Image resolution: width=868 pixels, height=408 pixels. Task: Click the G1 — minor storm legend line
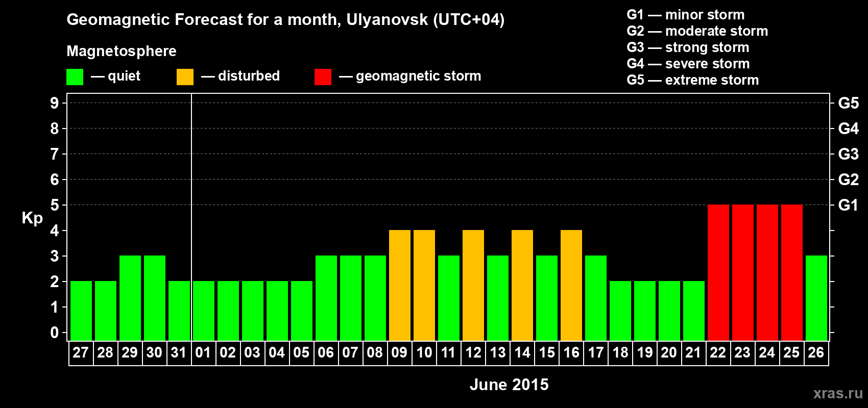685,15
